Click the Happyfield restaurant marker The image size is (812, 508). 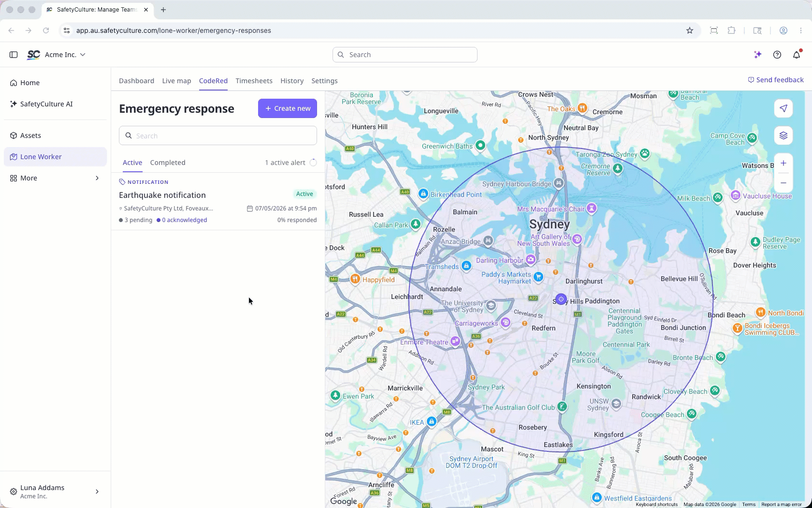click(x=355, y=279)
